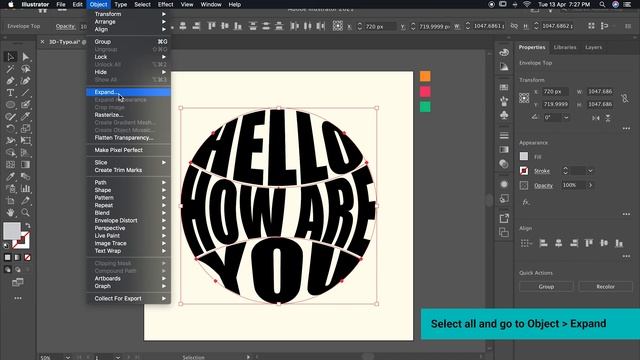Choose Rasterize... from Object menu
This screenshot has width=640, height=360.
[129, 115]
